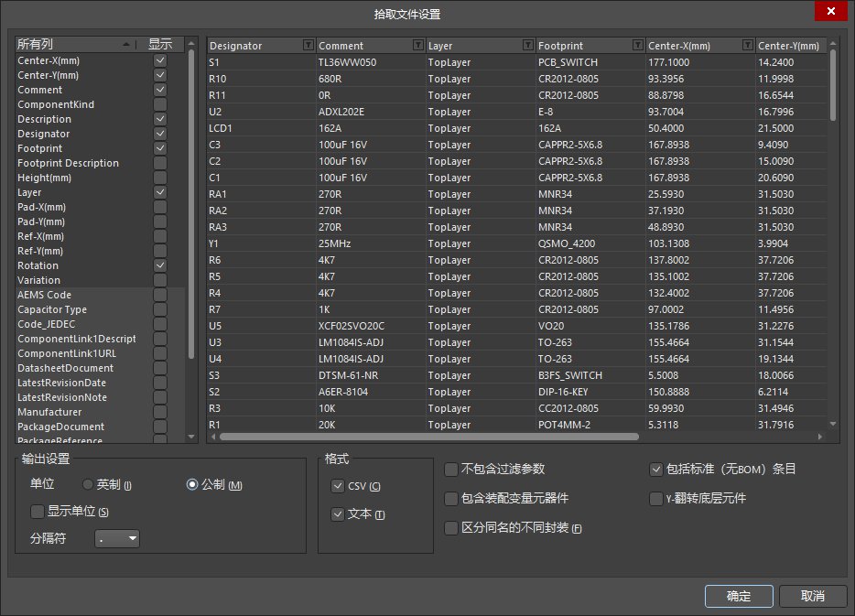Open filter icon on Footprint column
Viewport: 855px width, 616px height.
(x=637, y=45)
